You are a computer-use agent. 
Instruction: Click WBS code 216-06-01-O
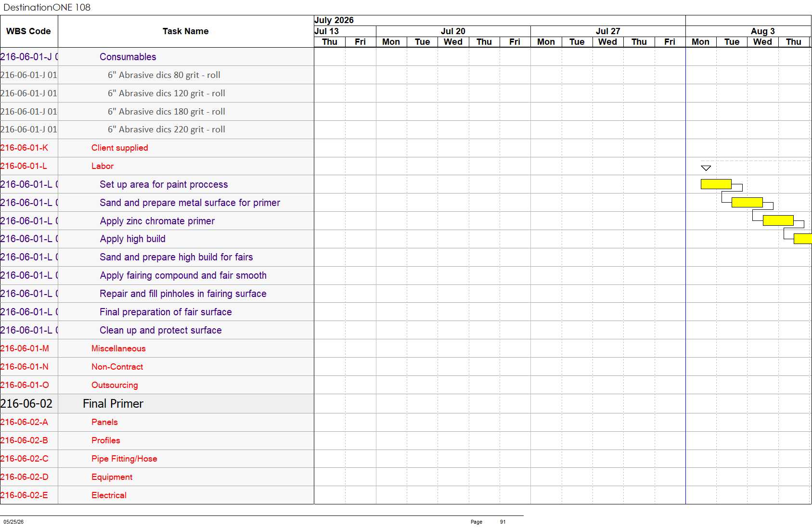pyautogui.click(x=25, y=385)
